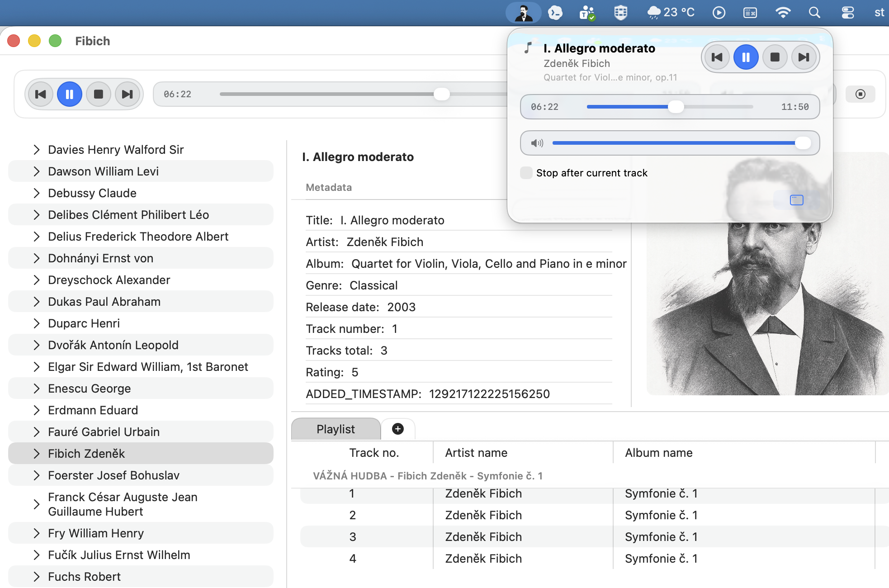Screen dimensions: 889x588
Task: Enable Stop after current track checkbox
Action: coord(526,173)
